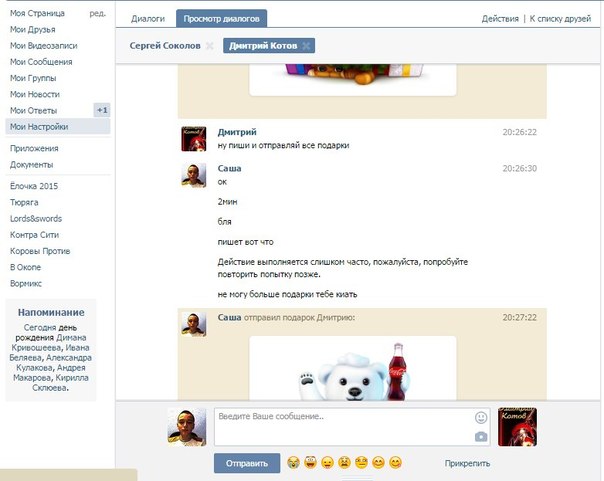Launch the Тюряга app
The height and width of the screenshot is (481, 604).
[x=24, y=202]
